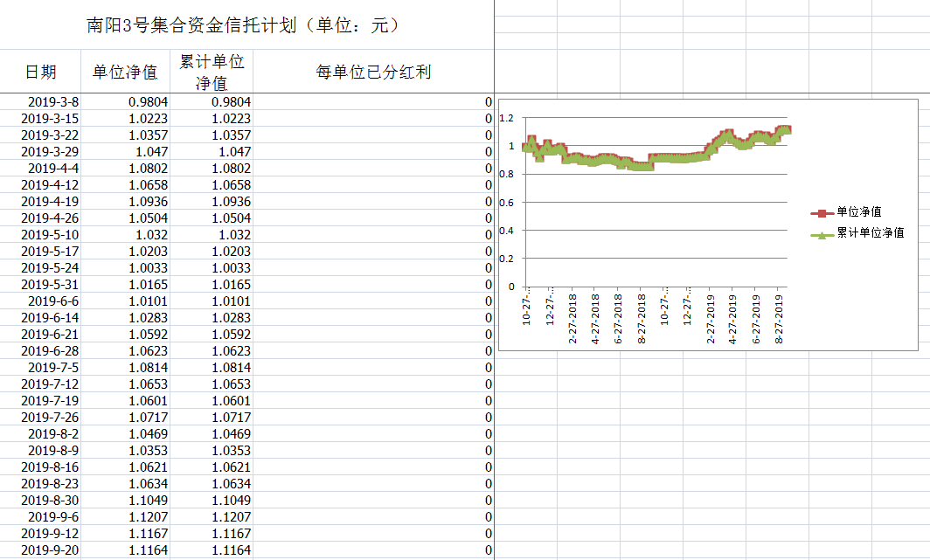Click 累计单位净值 value 1.0658 for 2019-4-12
Image resolution: width=930 pixels, height=560 pixels.
tap(212, 185)
